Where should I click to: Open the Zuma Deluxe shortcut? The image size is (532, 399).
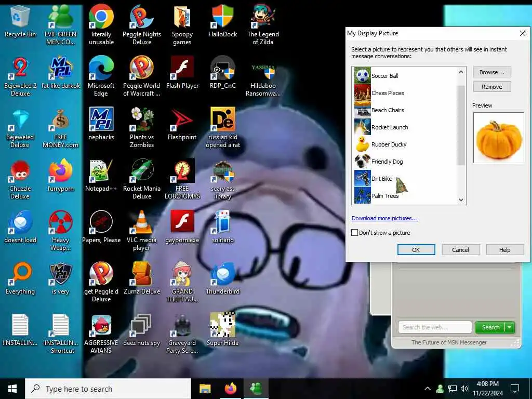click(x=141, y=280)
